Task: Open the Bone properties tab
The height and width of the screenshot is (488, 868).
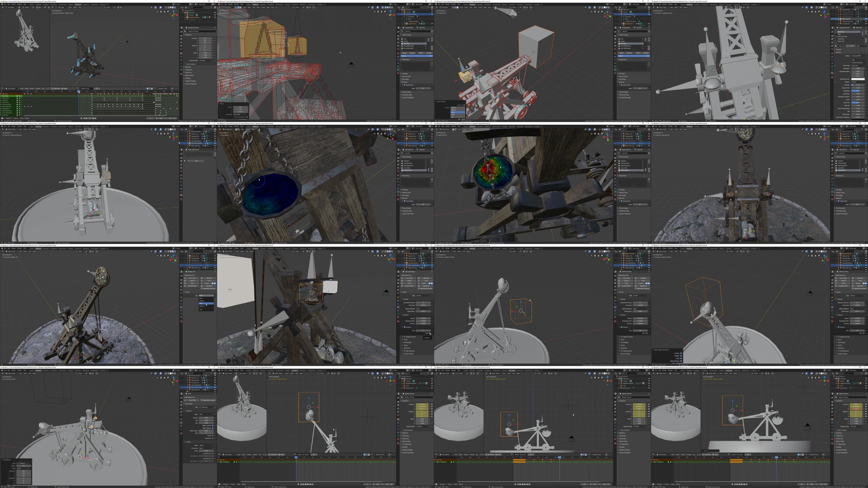Action: pyautogui.click(x=181, y=67)
